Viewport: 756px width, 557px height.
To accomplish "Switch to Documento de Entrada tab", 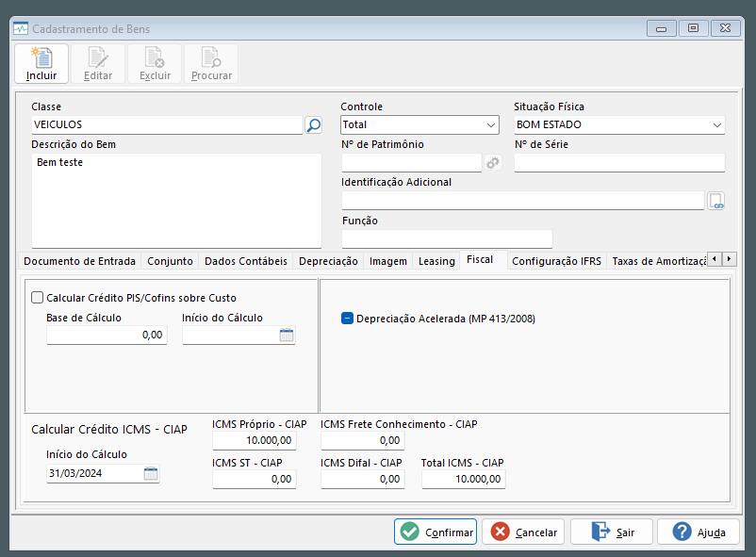I will [79, 261].
